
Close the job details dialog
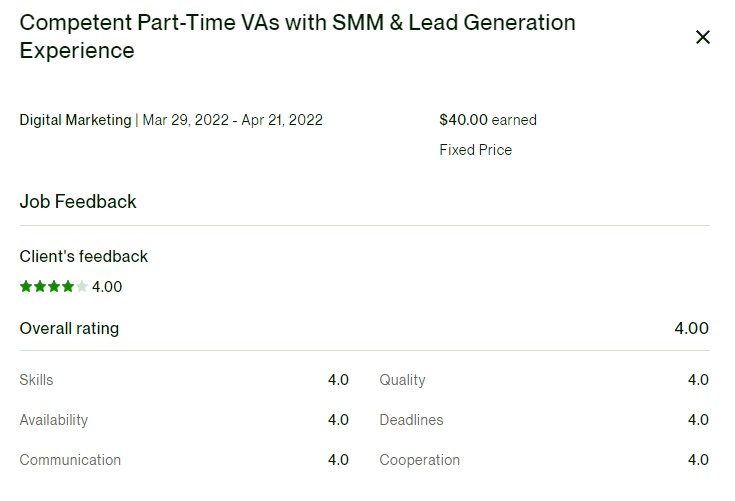[x=702, y=37]
